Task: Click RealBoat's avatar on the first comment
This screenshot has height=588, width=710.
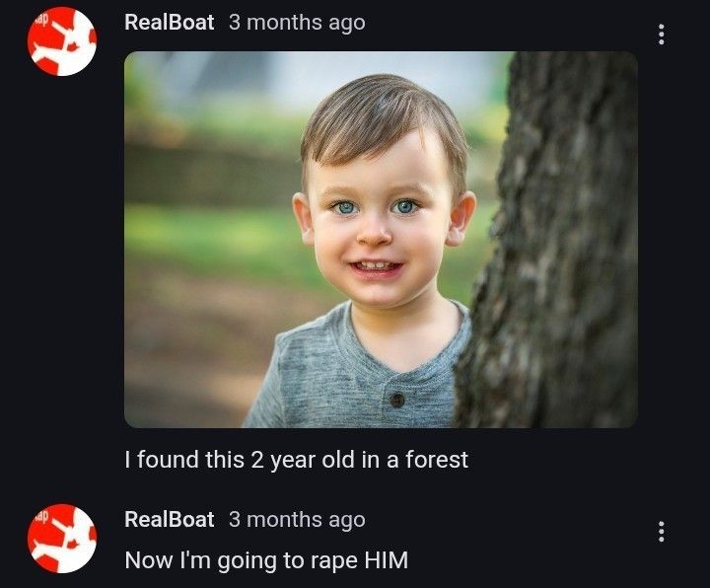Action: pyautogui.click(x=61, y=41)
